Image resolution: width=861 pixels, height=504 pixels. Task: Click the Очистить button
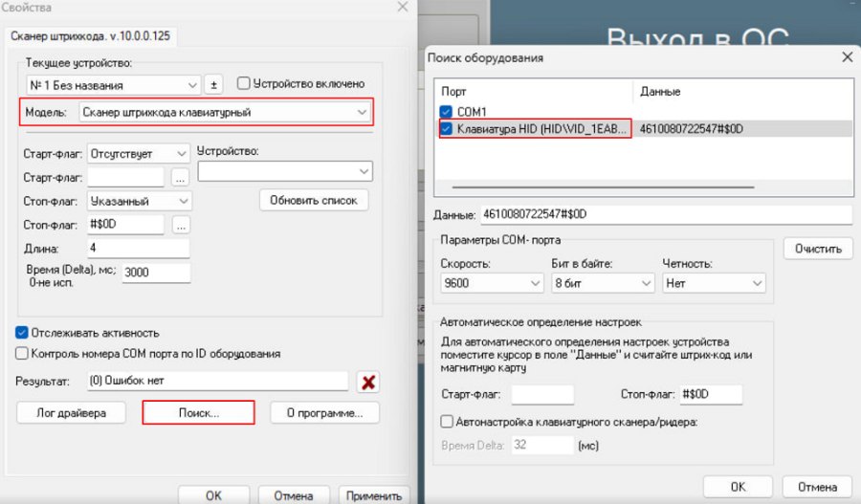(x=818, y=249)
